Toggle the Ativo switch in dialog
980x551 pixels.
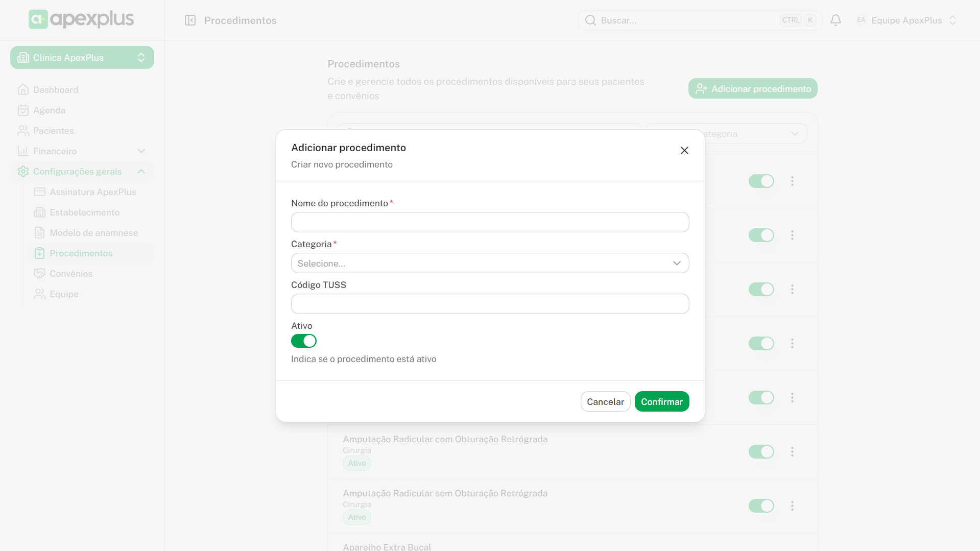[304, 341]
